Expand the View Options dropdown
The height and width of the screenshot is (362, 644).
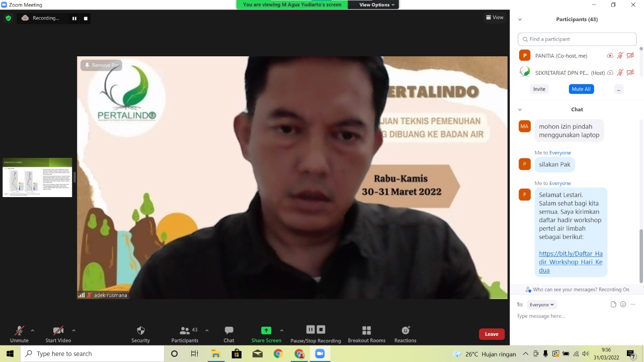[378, 5]
